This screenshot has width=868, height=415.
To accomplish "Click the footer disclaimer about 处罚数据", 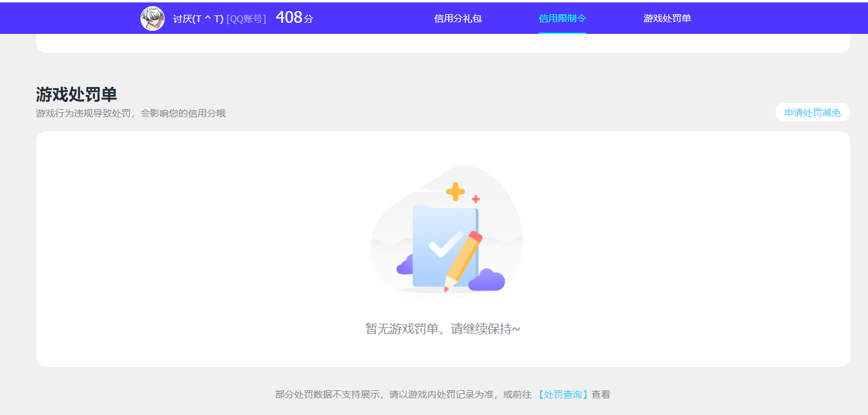I will [x=432, y=393].
